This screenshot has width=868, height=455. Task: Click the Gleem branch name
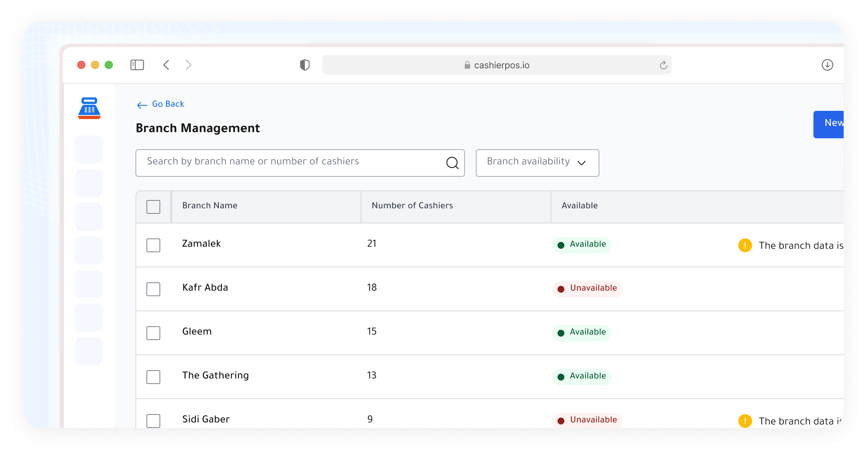[197, 331]
